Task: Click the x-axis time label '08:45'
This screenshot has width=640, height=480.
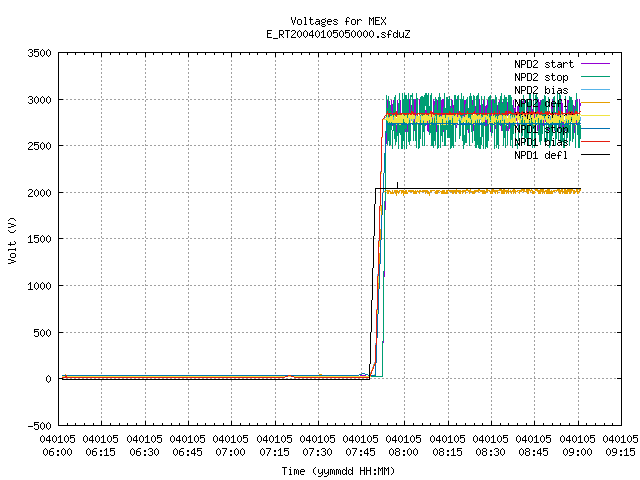Action: [533, 453]
